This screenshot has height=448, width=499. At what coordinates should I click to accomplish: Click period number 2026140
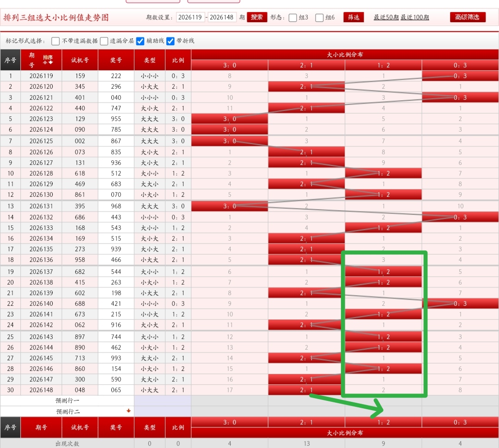tap(42, 303)
